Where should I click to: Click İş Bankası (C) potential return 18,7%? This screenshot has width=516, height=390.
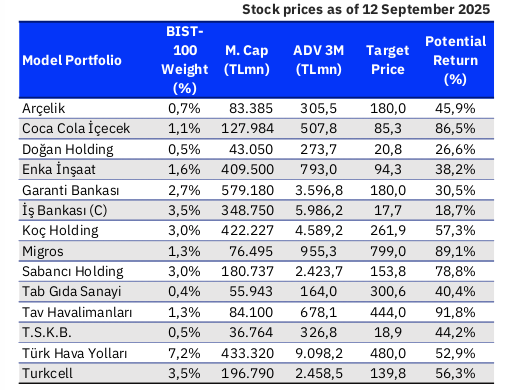click(x=455, y=210)
